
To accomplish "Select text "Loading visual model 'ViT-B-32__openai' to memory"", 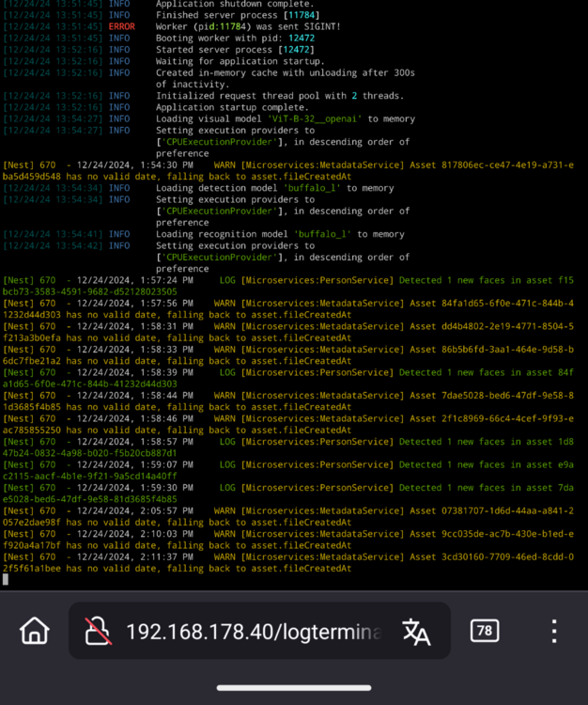I will click(286, 118).
